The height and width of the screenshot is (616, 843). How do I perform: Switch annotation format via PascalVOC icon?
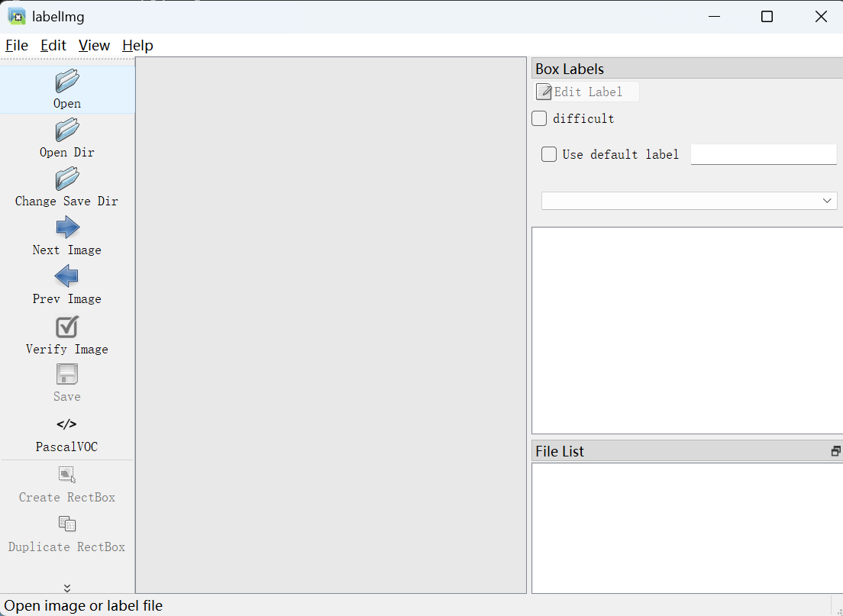[67, 424]
